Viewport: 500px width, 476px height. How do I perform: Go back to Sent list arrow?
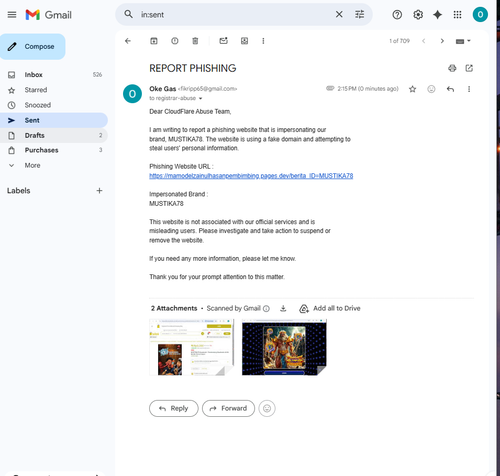click(128, 41)
